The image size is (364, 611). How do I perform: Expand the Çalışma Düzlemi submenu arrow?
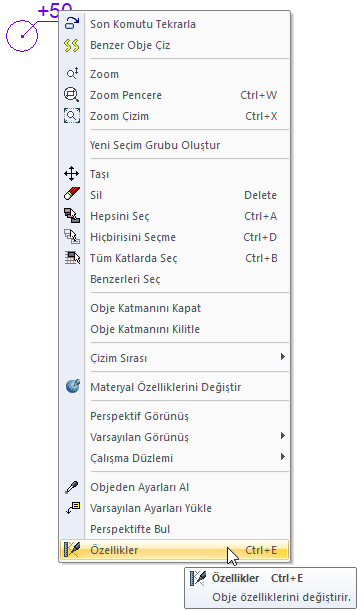point(283,457)
